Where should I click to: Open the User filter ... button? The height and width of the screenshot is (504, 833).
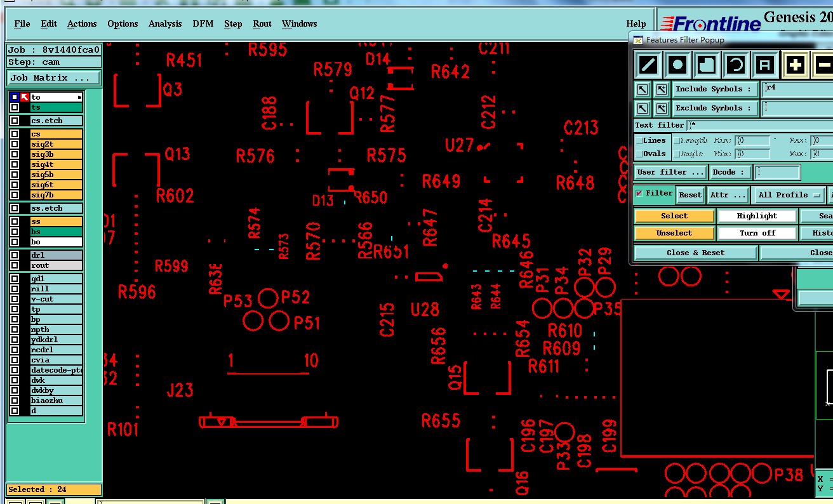pyautogui.click(x=671, y=172)
